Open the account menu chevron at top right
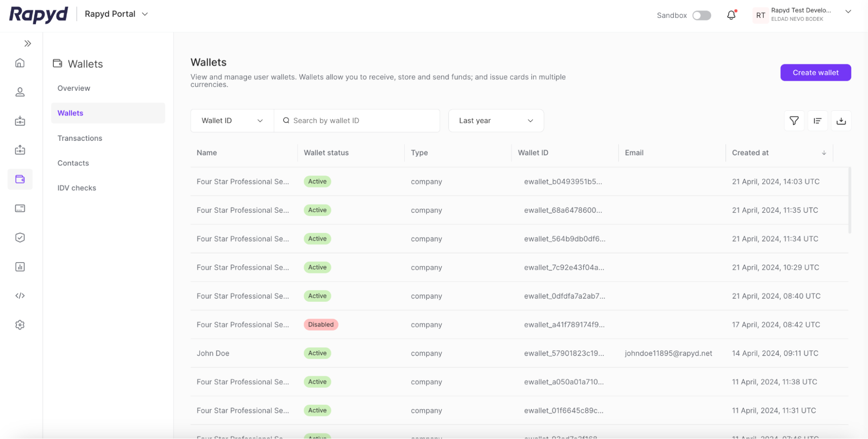The height and width of the screenshot is (439, 868). [848, 12]
